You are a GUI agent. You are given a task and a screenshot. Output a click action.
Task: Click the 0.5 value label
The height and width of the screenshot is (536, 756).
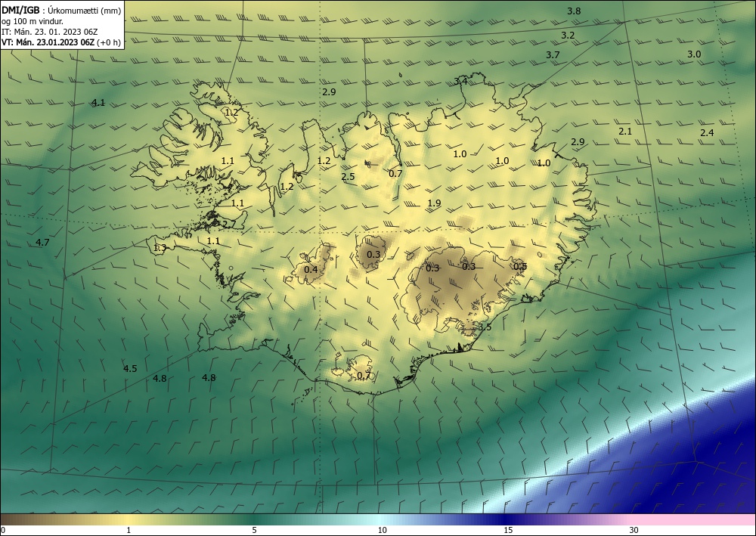(520, 267)
